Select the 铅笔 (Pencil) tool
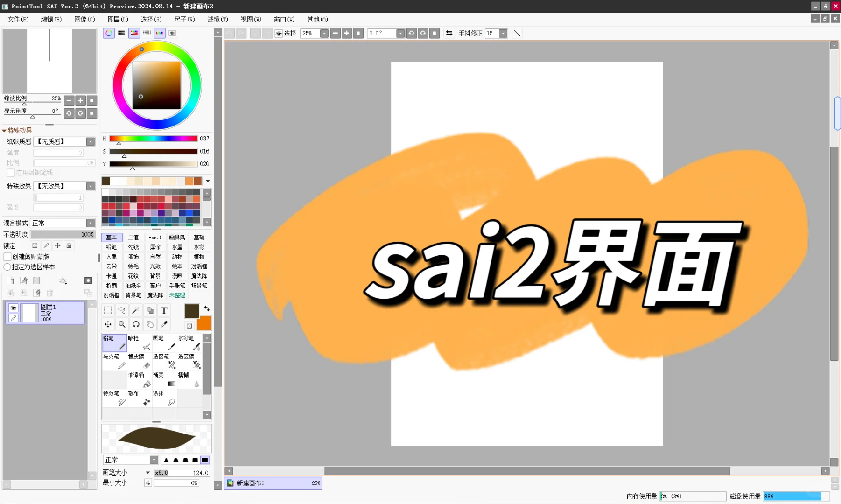 coord(114,343)
